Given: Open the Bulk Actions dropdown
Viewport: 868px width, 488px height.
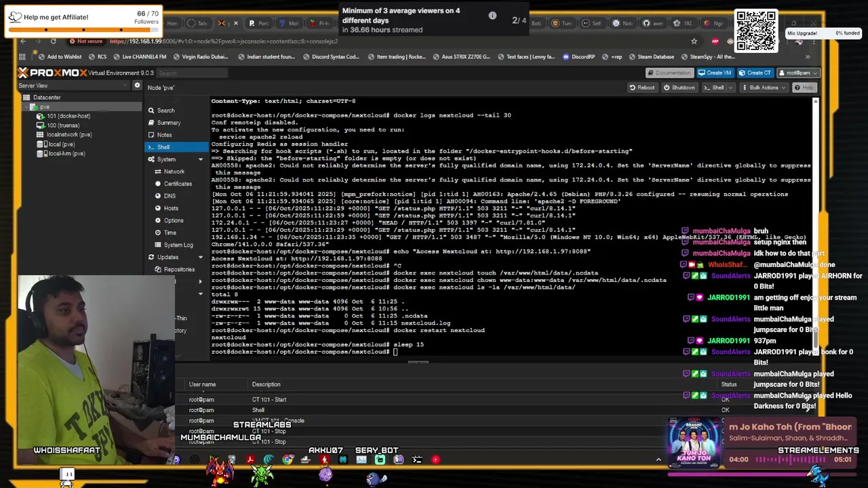Looking at the screenshot, I should (764, 87).
